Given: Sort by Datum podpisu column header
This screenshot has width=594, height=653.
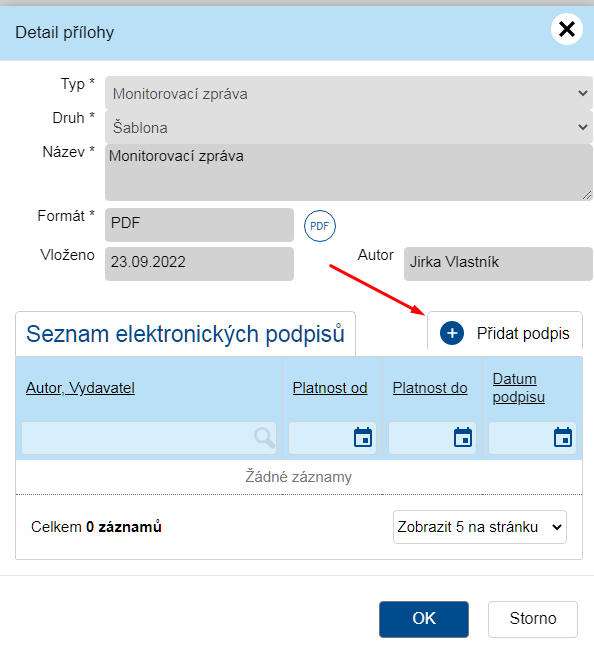Looking at the screenshot, I should point(519,388).
